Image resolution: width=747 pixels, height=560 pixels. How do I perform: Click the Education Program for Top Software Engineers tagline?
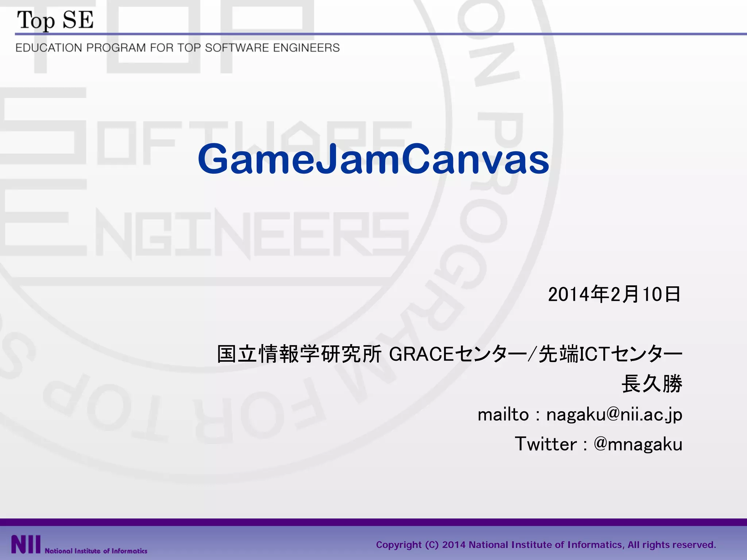tap(177, 48)
